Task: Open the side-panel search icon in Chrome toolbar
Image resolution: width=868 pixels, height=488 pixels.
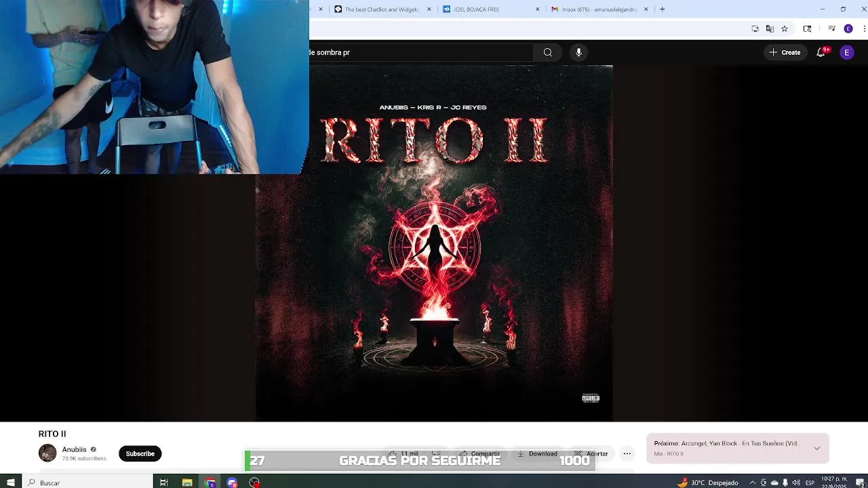Action: point(807,28)
